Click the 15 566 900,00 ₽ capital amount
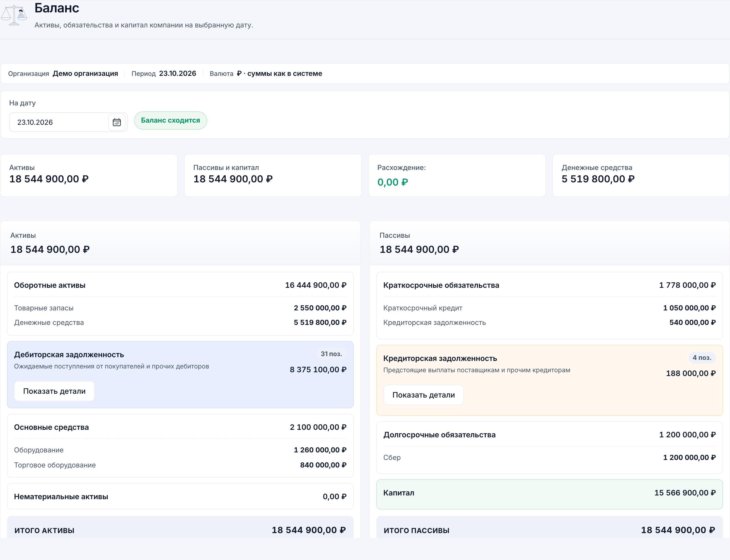 (685, 493)
